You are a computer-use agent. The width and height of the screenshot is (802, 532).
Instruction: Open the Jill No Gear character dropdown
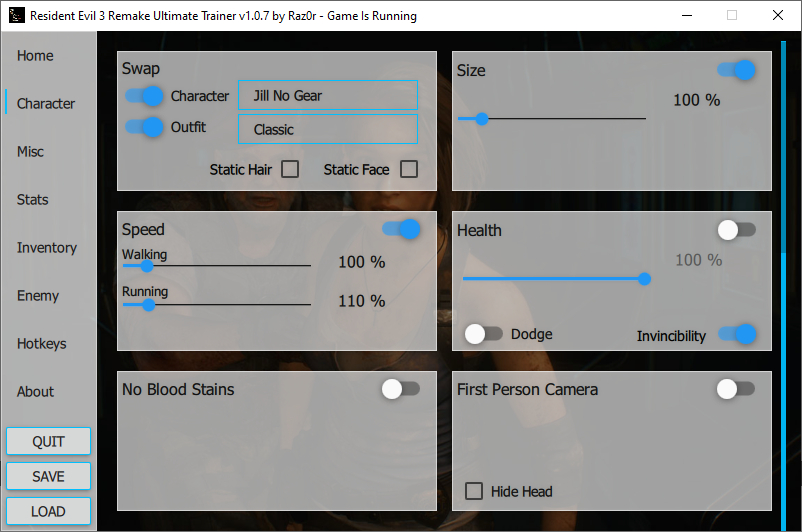(327, 96)
